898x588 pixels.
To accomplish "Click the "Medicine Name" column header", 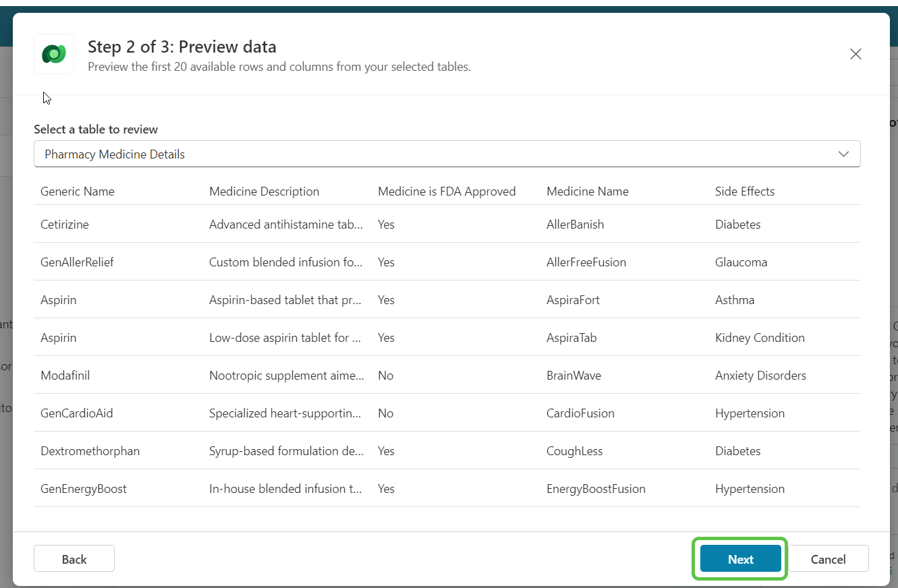I will 587,191.
